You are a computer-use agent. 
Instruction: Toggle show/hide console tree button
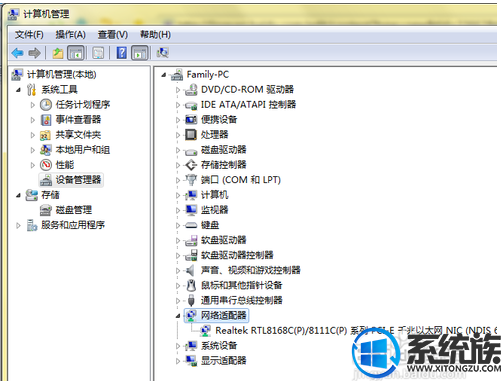tap(76, 53)
